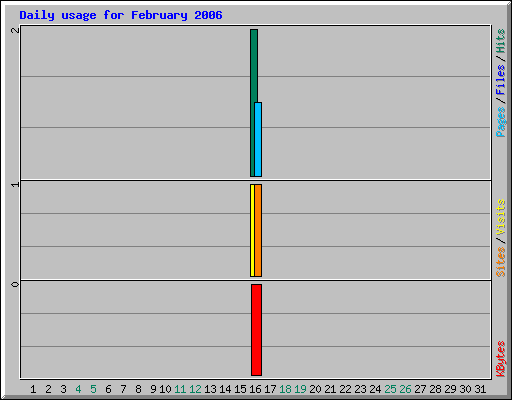Viewport: 512px width, 400px height.
Task: Click green weekend day 4 label
Action: (x=78, y=389)
